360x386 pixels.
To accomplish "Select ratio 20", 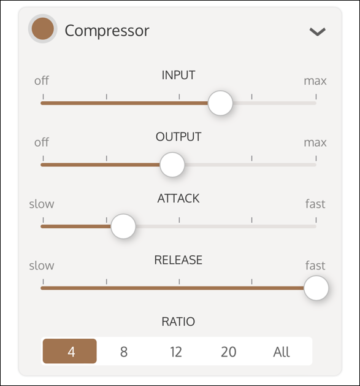I will 229,352.
